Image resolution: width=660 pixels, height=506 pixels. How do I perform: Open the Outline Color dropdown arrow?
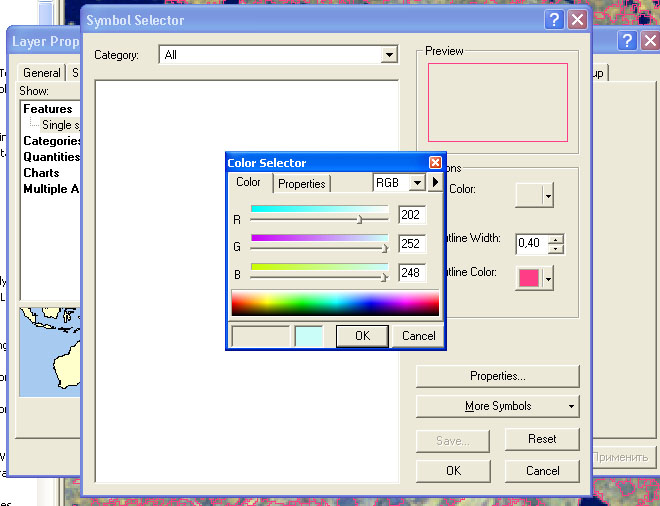click(x=548, y=279)
